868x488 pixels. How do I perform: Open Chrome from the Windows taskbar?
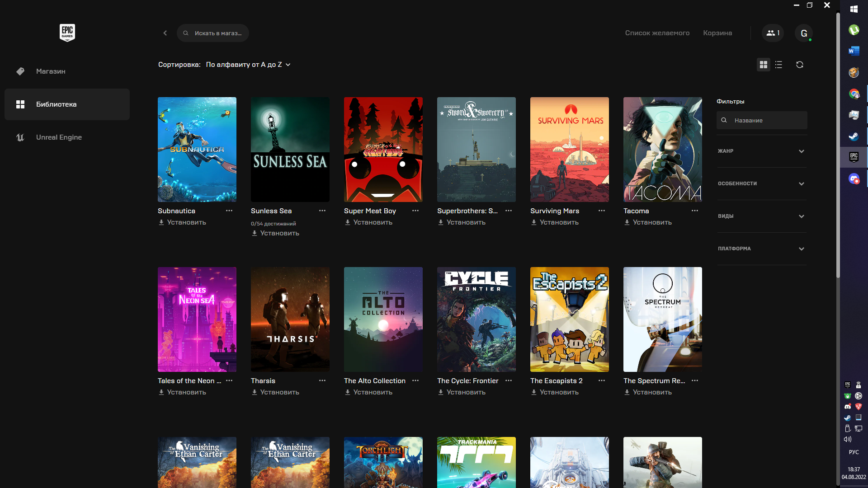(854, 94)
